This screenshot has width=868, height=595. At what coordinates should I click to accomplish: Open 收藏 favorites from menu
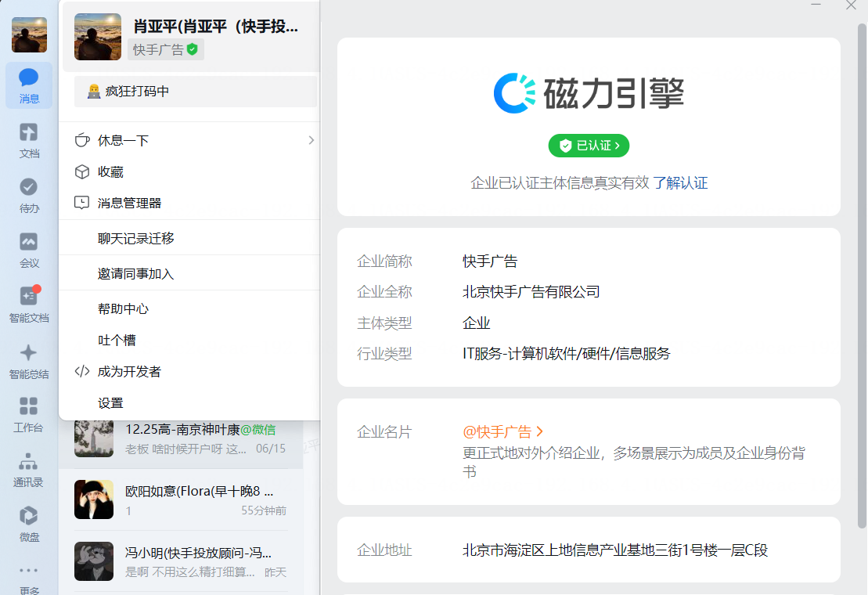190,172
